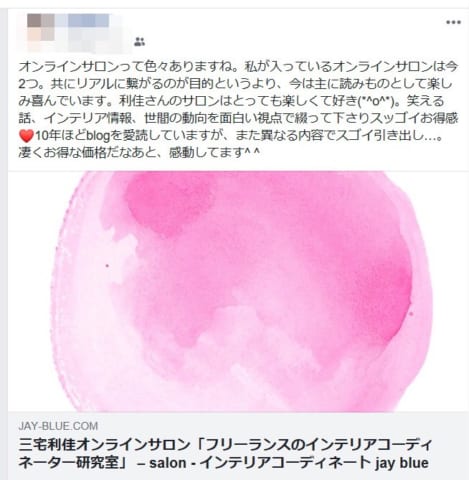Open the three-dot post options menu
Screen dimensions: 469x480
point(454,22)
